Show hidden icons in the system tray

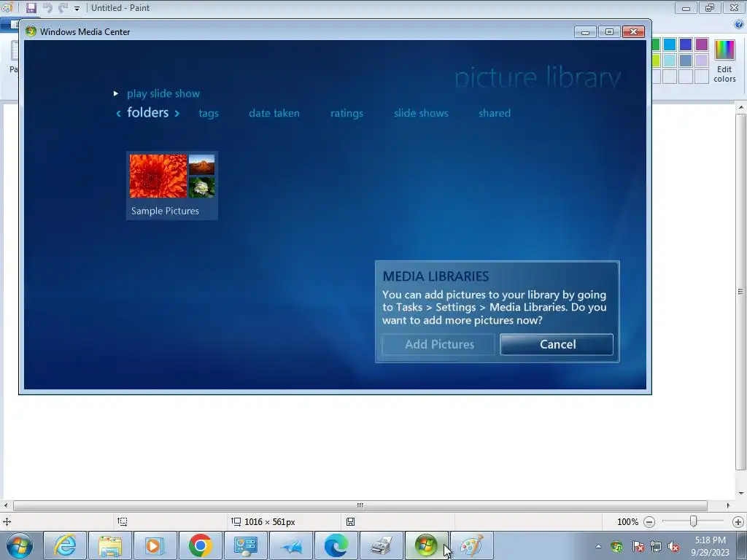pos(598,546)
